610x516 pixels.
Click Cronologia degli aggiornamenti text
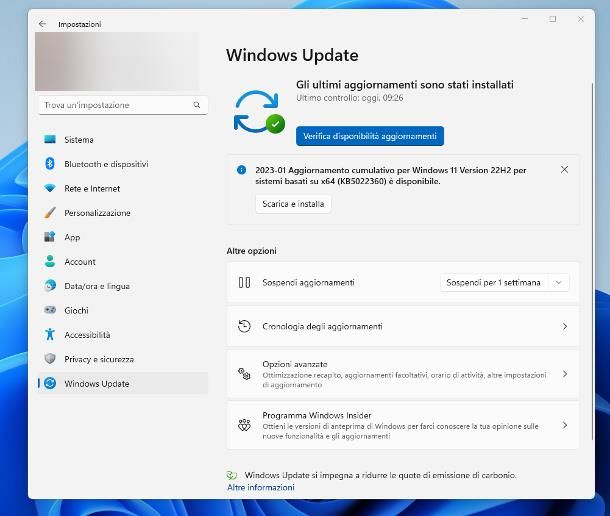[x=322, y=326]
